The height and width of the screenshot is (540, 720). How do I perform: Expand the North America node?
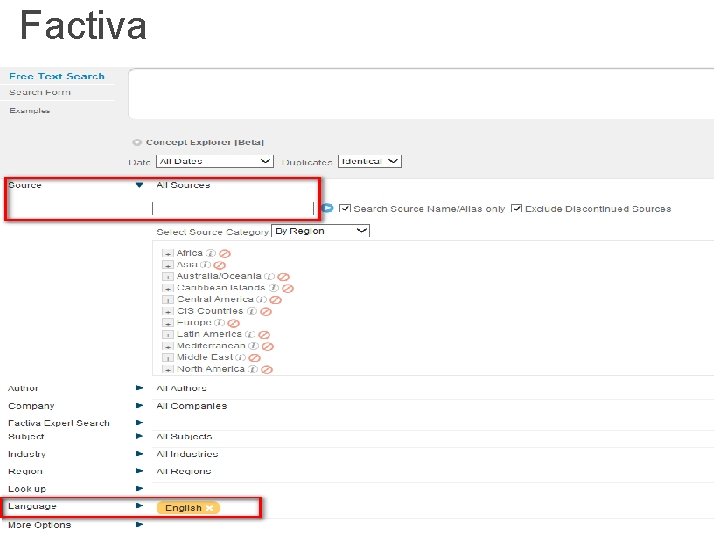[168, 369]
